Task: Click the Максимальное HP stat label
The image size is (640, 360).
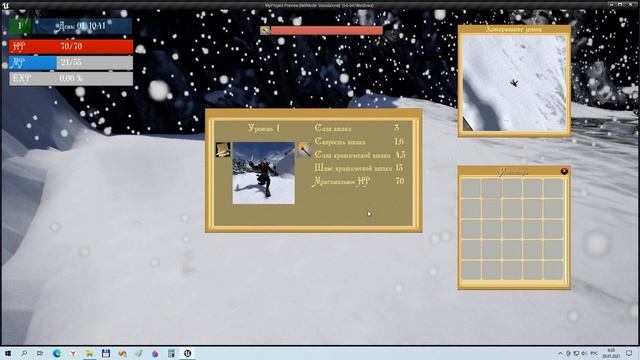Action: point(341,181)
